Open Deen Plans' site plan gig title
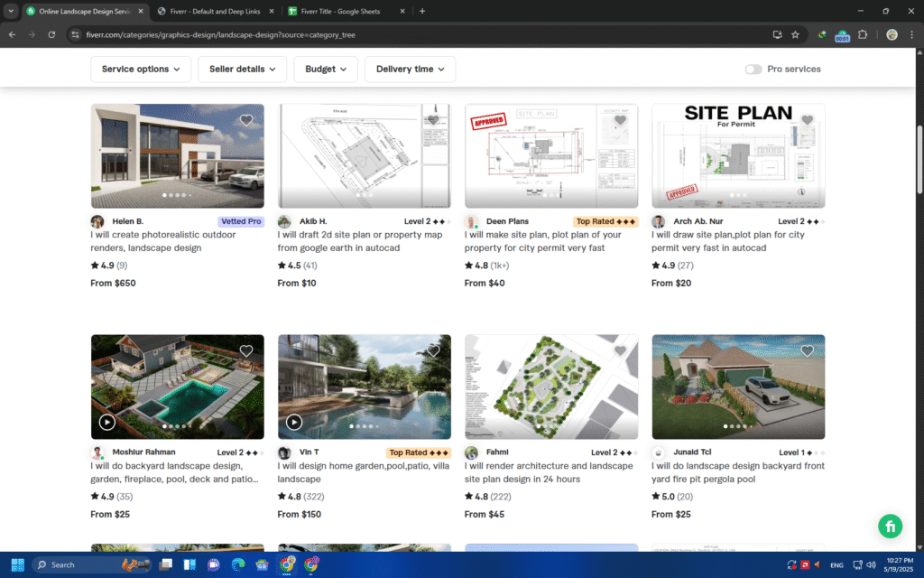 click(542, 241)
